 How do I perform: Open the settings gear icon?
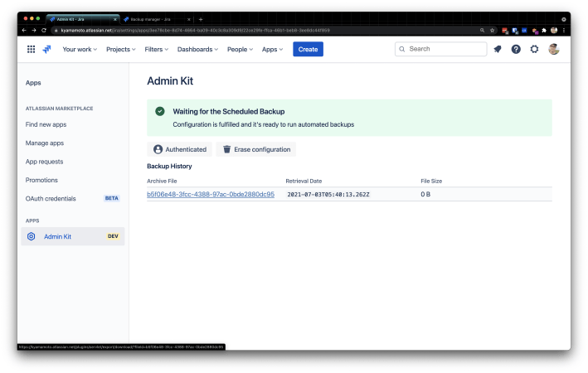(x=534, y=49)
